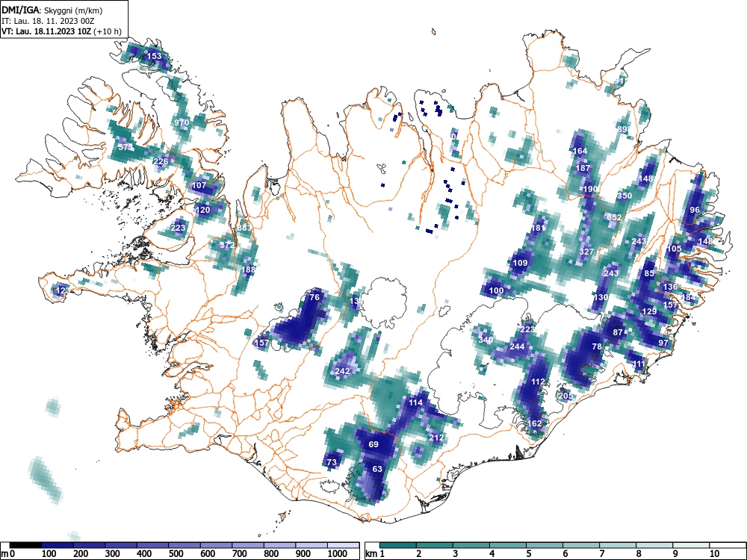The image size is (747, 560).
Task: Select the '350' visibility value
Action: point(624,196)
